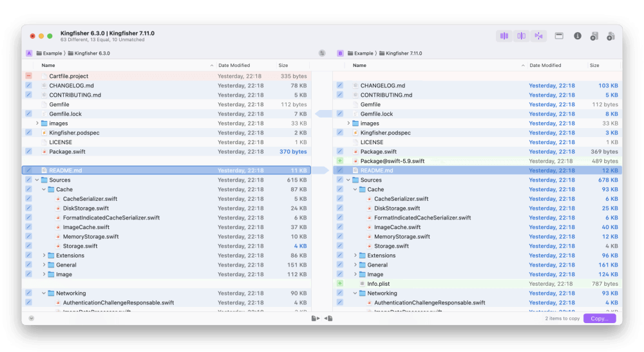Expand the right Image folder
Image resolution: width=644 pixels, height=352 pixels.
point(355,274)
